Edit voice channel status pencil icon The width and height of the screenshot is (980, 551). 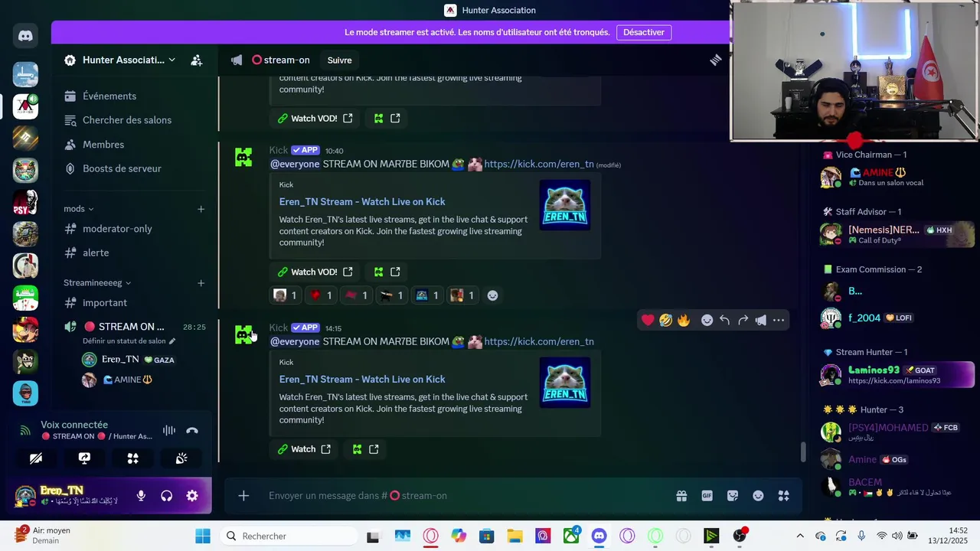[172, 341]
